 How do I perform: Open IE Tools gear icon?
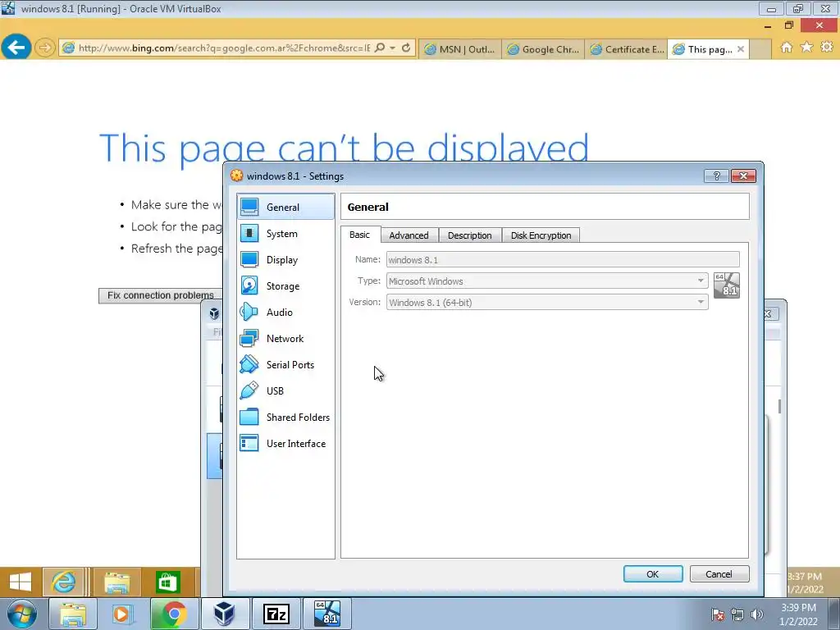click(x=827, y=47)
